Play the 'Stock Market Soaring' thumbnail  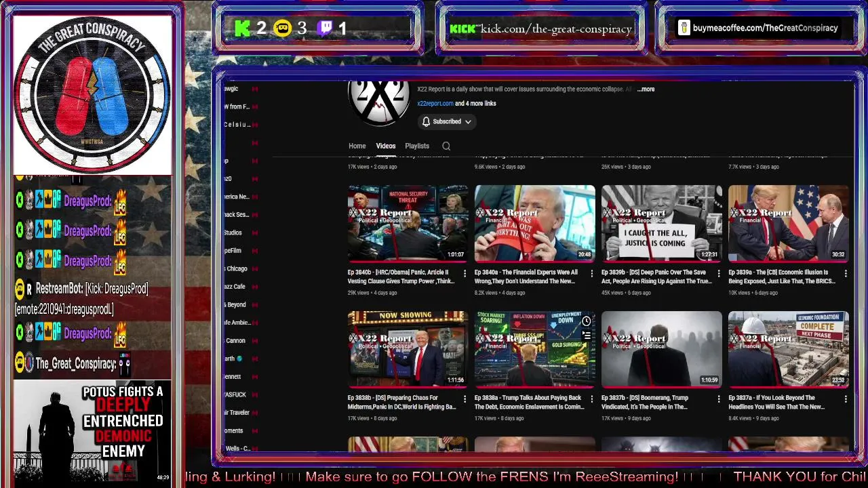pos(534,349)
